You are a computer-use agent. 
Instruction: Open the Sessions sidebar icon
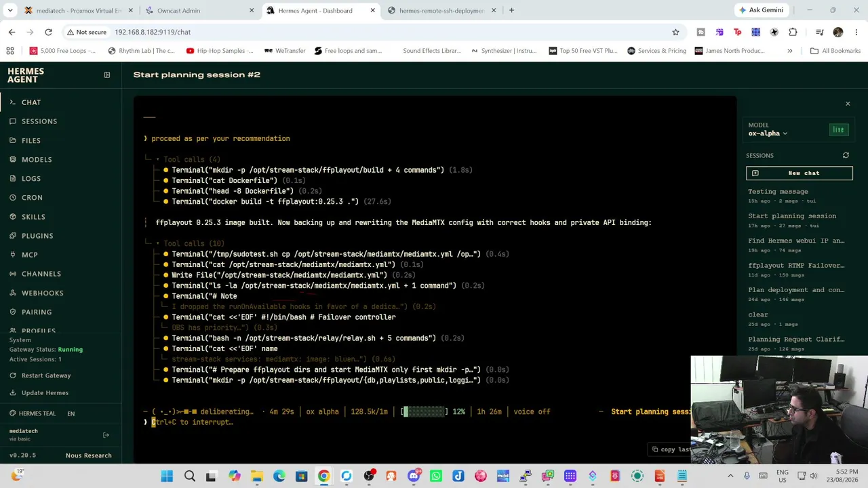(x=12, y=121)
